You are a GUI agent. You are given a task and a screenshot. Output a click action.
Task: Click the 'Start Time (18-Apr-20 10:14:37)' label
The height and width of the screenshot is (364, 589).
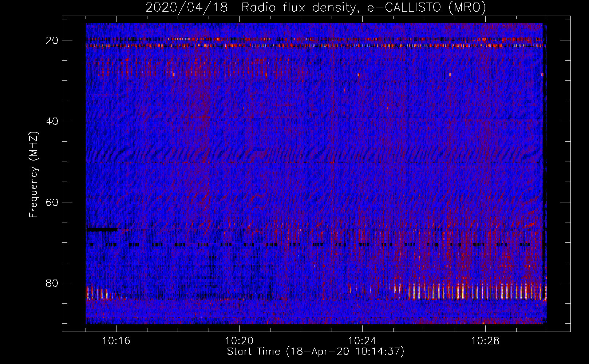click(316, 352)
